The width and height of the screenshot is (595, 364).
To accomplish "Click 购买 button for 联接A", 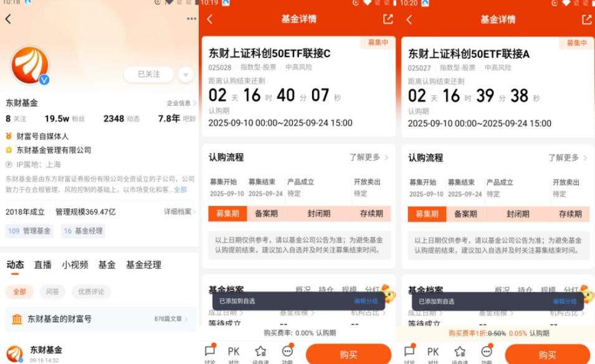I will [x=547, y=355].
